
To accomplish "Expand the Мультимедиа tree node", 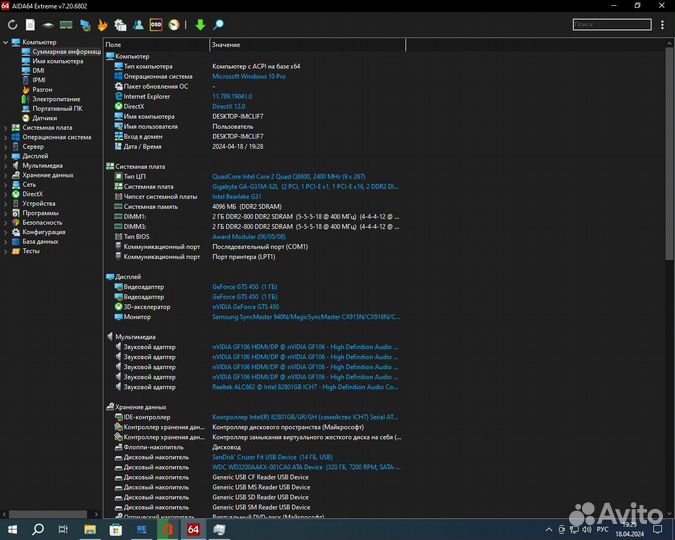I will pyautogui.click(x=6, y=165).
